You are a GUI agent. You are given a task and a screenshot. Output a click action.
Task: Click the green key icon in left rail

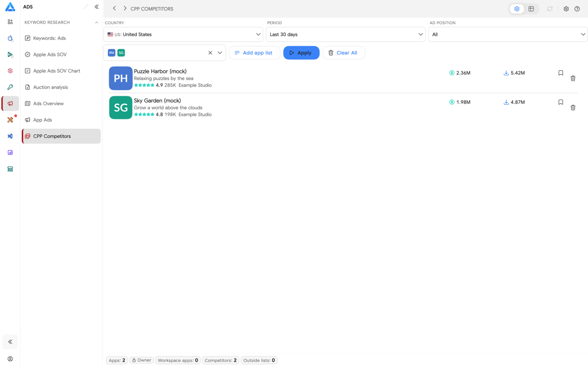coord(10,87)
